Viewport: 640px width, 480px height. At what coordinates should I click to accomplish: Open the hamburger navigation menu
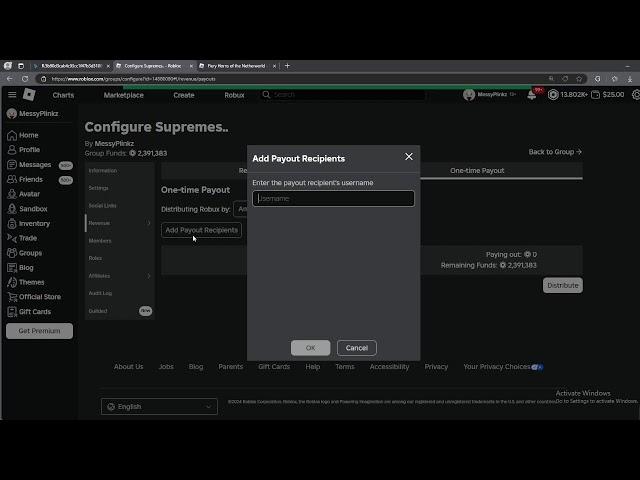[12, 95]
